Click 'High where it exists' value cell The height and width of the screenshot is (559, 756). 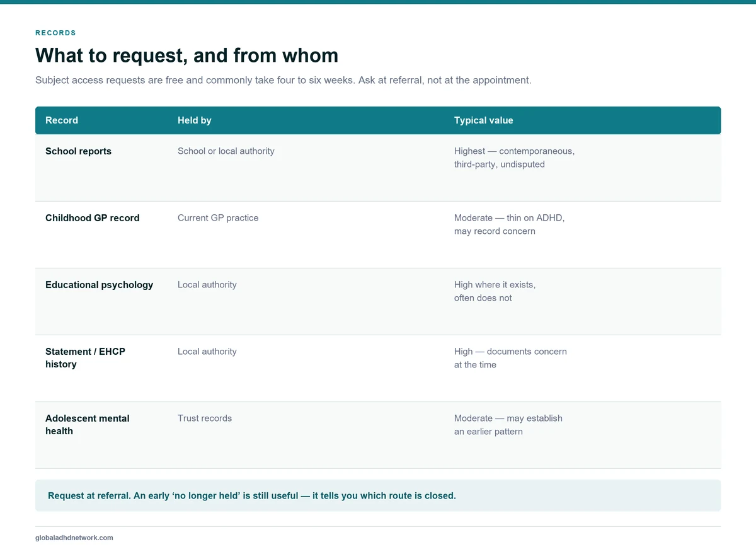495,291
